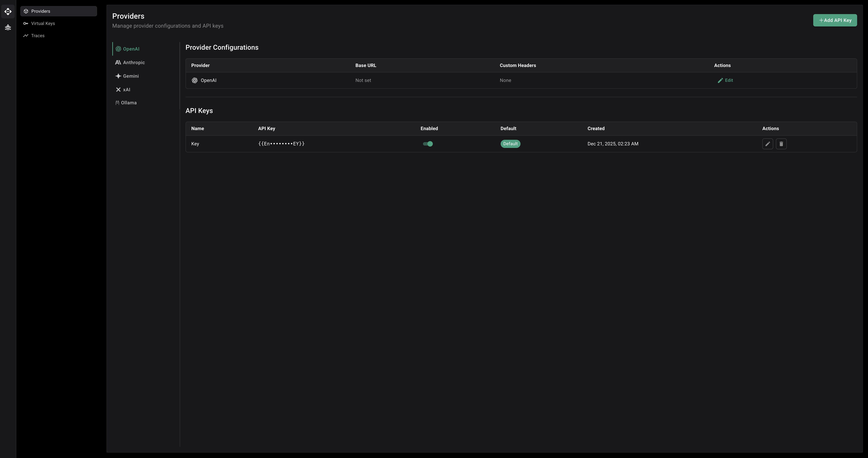Screen dimensions: 868x458
Task: Click the key icon next to Virtual Keys
Action: (x=26, y=23)
